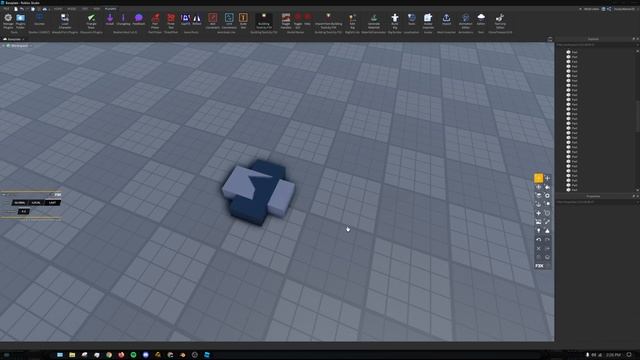The height and width of the screenshot is (360, 640).
Task: Set move axes to LOCAL
Action: 36,202
